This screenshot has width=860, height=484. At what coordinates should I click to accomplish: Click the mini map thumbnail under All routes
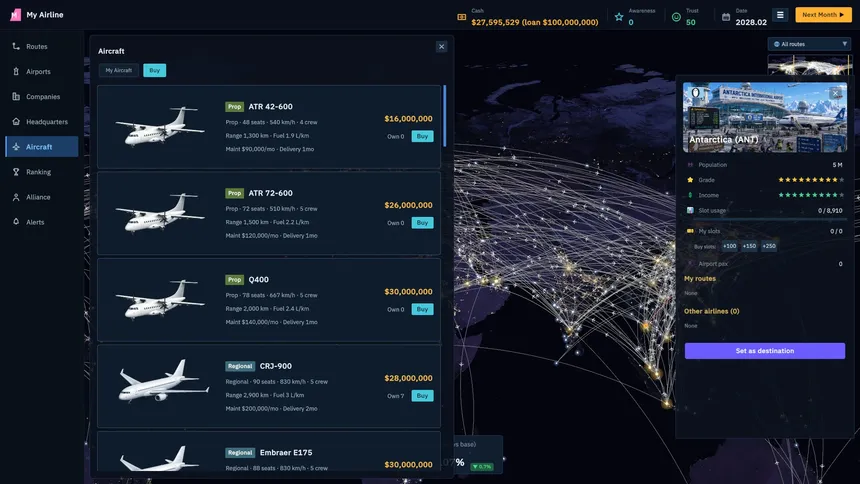[810, 65]
